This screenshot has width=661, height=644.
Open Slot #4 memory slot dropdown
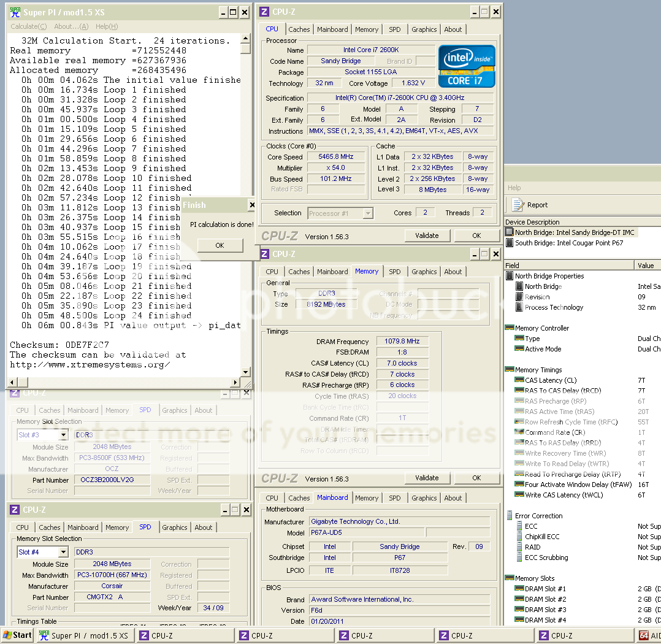[x=63, y=552]
